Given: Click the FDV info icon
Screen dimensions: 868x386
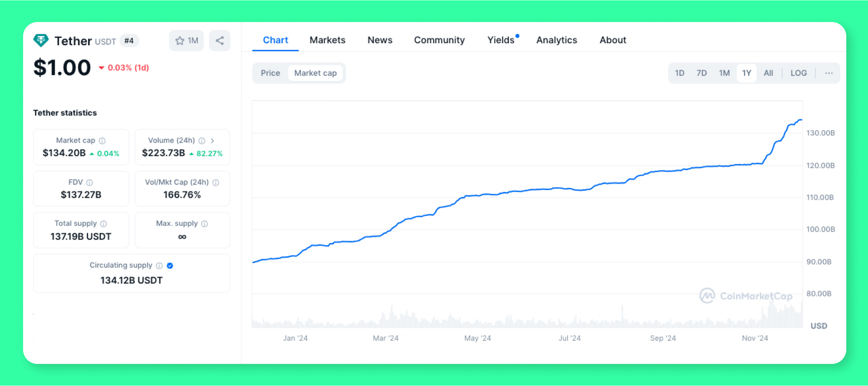Looking at the screenshot, I should click(90, 182).
